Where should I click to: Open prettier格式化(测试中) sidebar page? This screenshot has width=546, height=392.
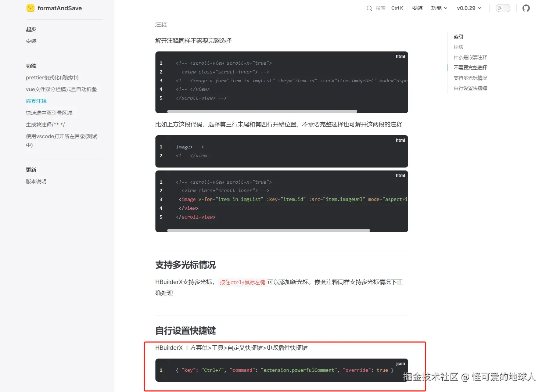[52, 78]
